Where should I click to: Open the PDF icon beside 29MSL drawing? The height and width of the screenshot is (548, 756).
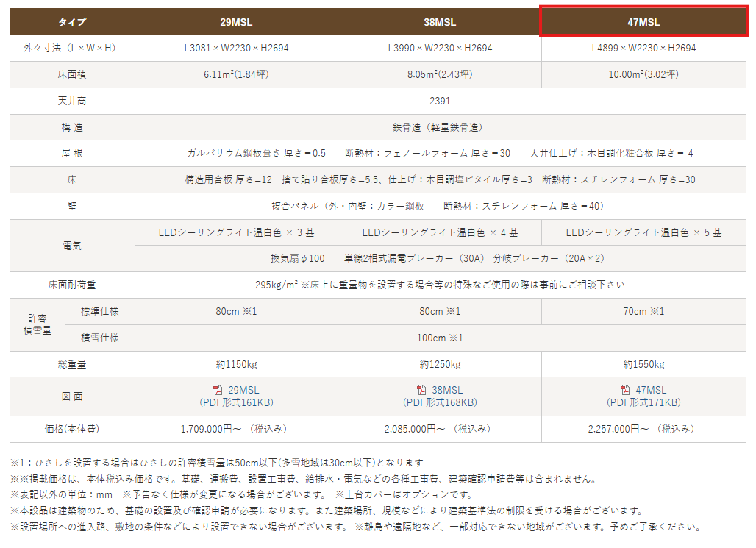(217, 390)
